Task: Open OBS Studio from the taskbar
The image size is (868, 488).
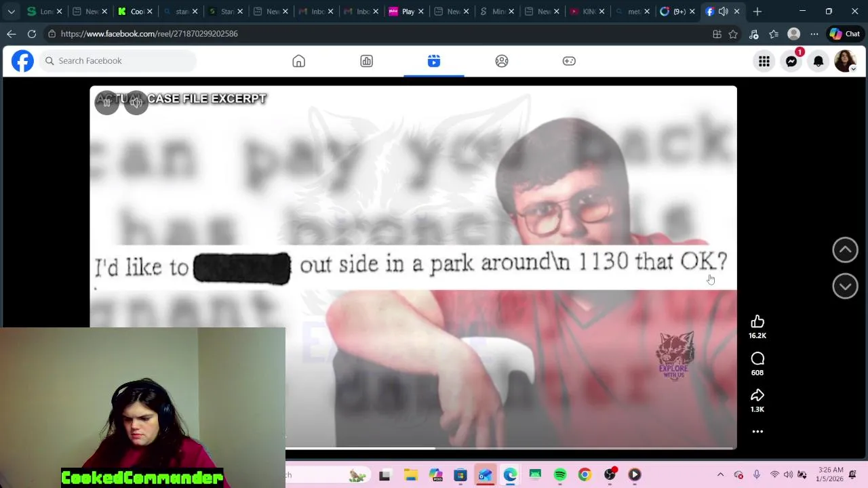Action: (610, 475)
